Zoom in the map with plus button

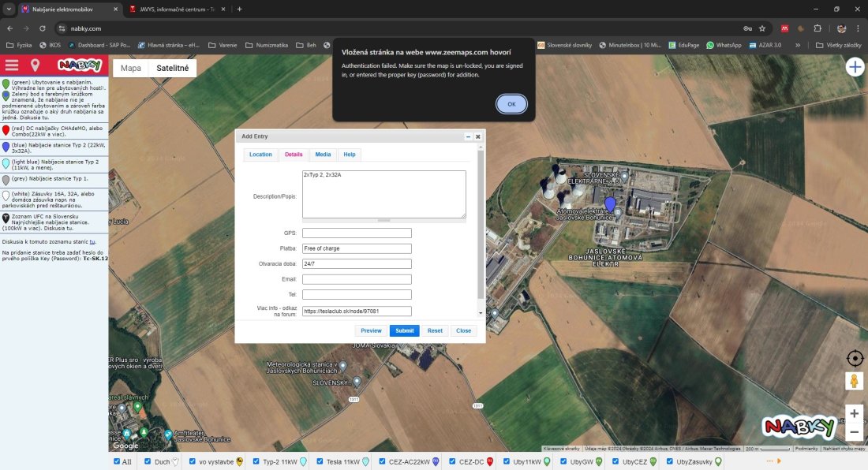point(854,413)
